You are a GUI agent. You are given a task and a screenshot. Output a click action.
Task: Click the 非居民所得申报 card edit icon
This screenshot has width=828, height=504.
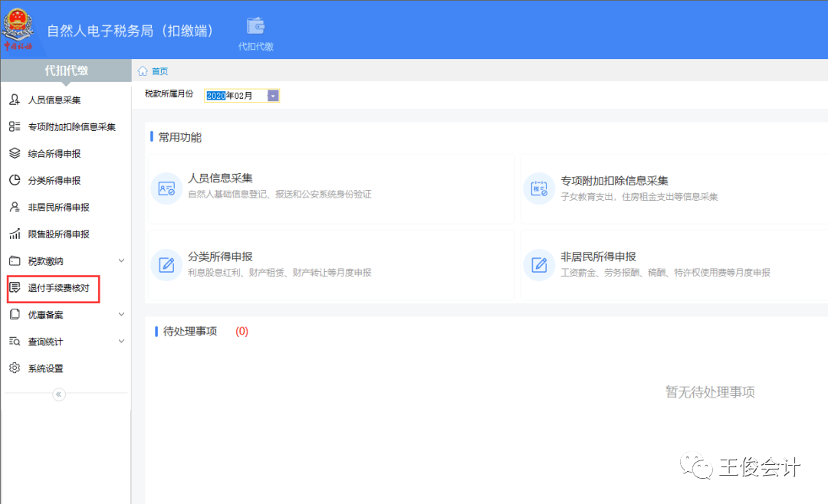pyautogui.click(x=539, y=265)
